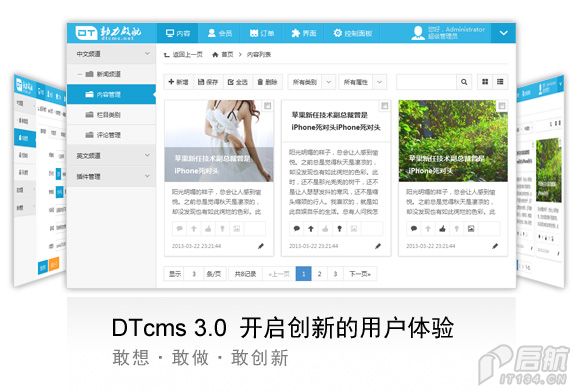Toggle lightbulb icon on the middle text card

(x=339, y=229)
